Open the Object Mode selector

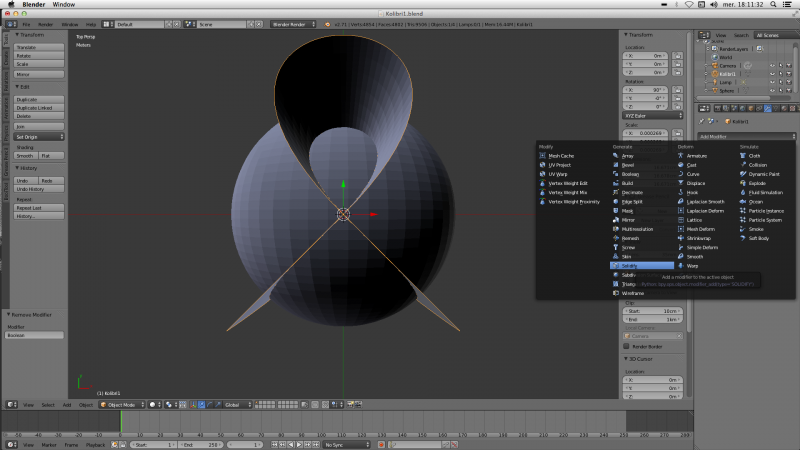click(122, 405)
